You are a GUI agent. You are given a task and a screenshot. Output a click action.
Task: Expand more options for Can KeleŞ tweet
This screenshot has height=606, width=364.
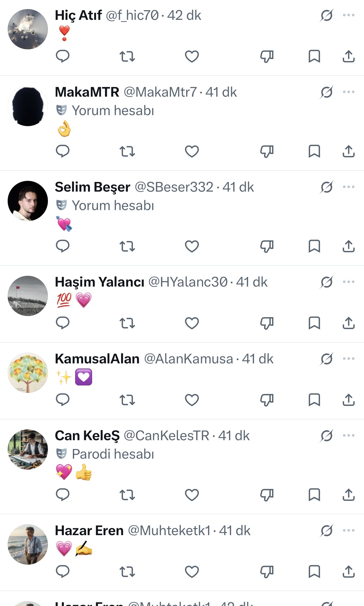[x=348, y=436]
